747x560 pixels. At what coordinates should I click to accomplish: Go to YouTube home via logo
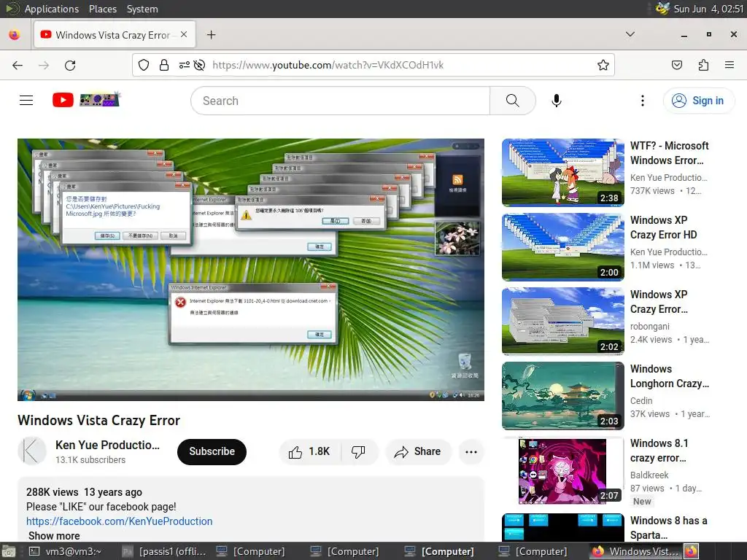pyautogui.click(x=63, y=100)
